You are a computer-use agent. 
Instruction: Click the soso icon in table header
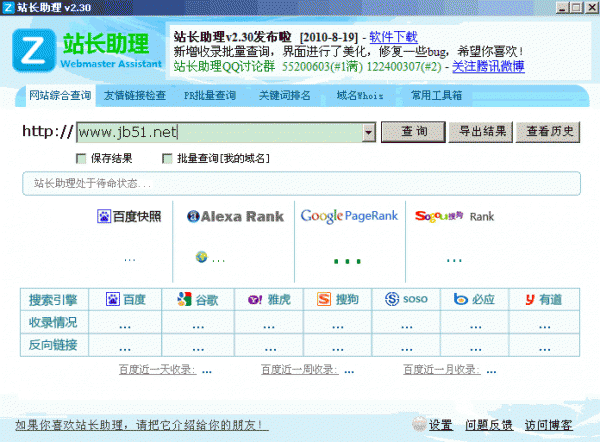tap(392, 299)
